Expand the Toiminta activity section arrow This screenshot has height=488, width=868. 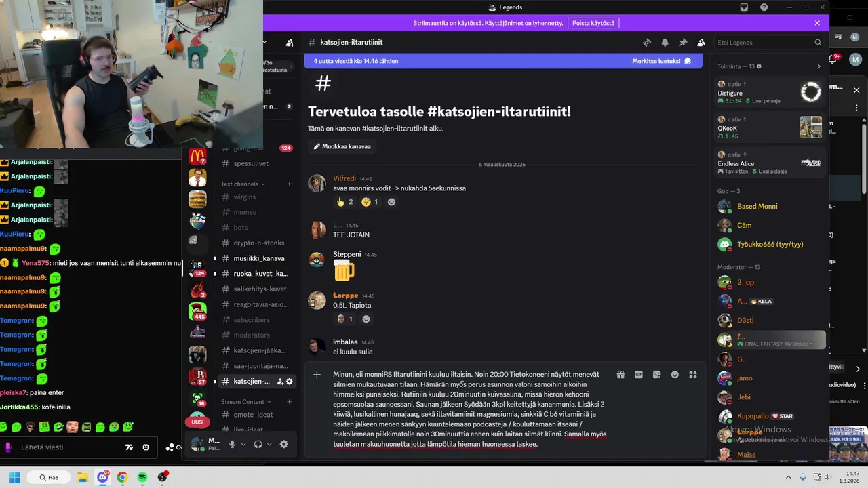click(x=818, y=66)
